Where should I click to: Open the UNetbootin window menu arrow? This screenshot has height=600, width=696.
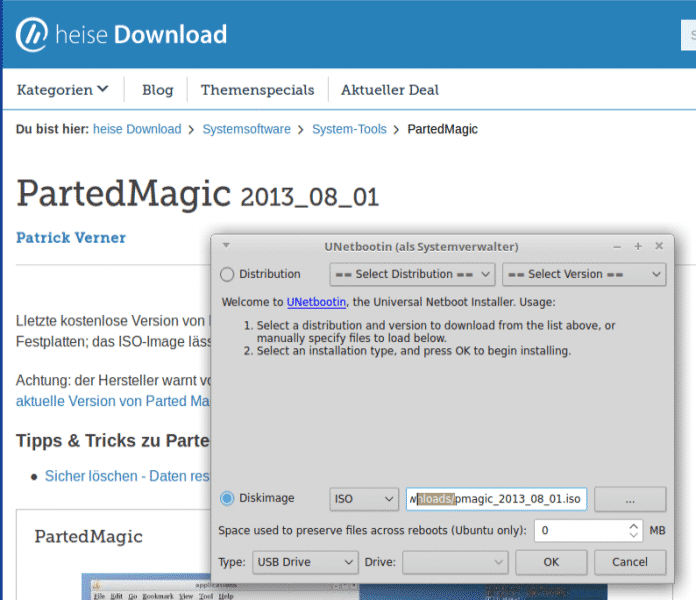pyautogui.click(x=226, y=246)
